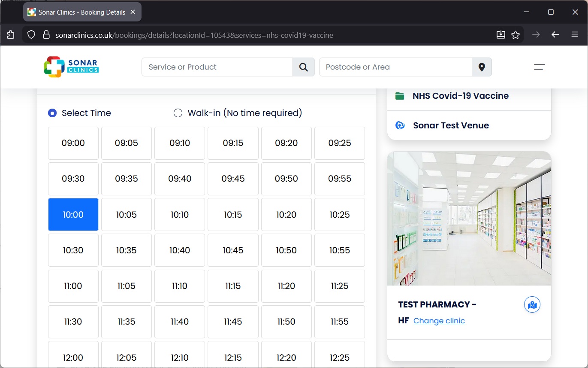Click the shield tracking protection icon
The image size is (588, 368).
coord(31,35)
